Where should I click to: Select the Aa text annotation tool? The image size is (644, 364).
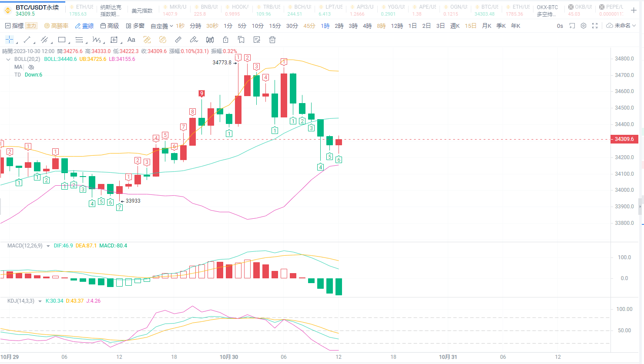[x=131, y=40]
